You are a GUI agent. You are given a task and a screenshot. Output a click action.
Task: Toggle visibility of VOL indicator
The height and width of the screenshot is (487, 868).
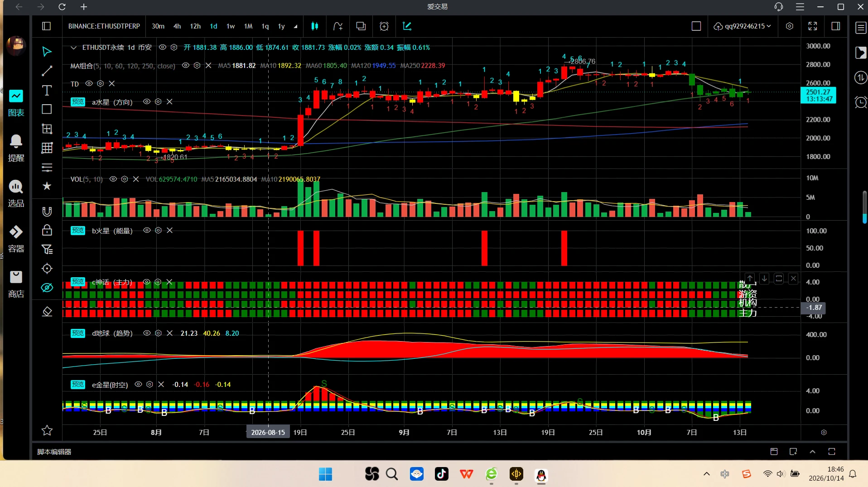(x=113, y=179)
